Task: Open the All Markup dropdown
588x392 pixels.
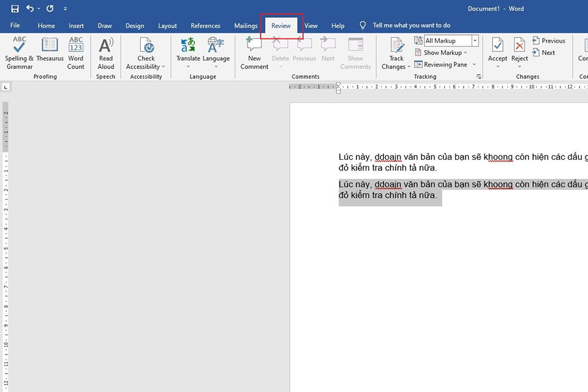Action: (x=475, y=40)
